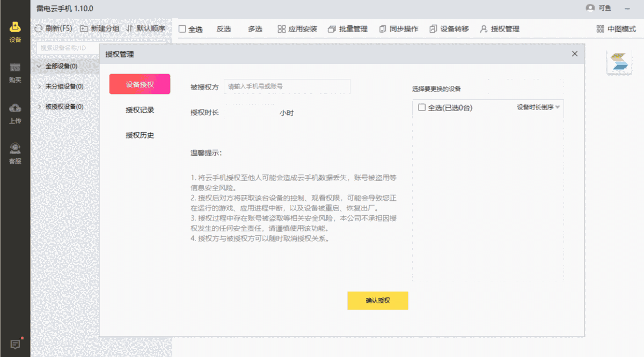Open the 设备 section in sidebar
This screenshot has height=357, width=644.
(x=15, y=31)
